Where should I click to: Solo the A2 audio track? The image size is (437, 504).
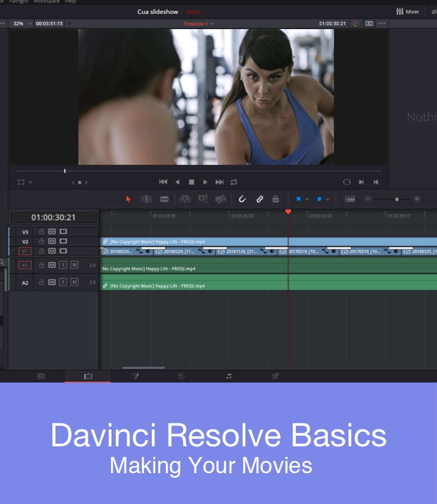[x=63, y=282]
